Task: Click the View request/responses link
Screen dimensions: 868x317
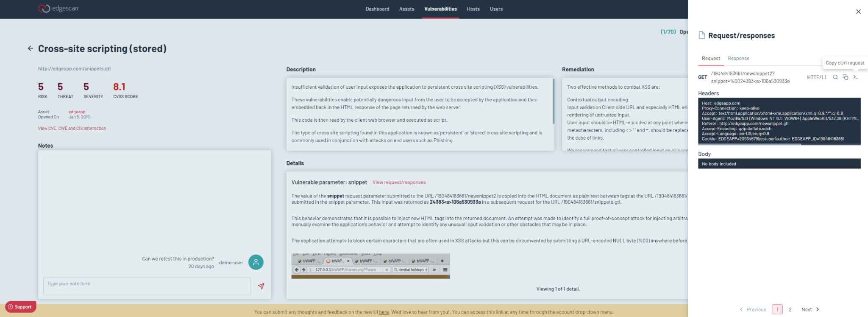Action: [399, 182]
